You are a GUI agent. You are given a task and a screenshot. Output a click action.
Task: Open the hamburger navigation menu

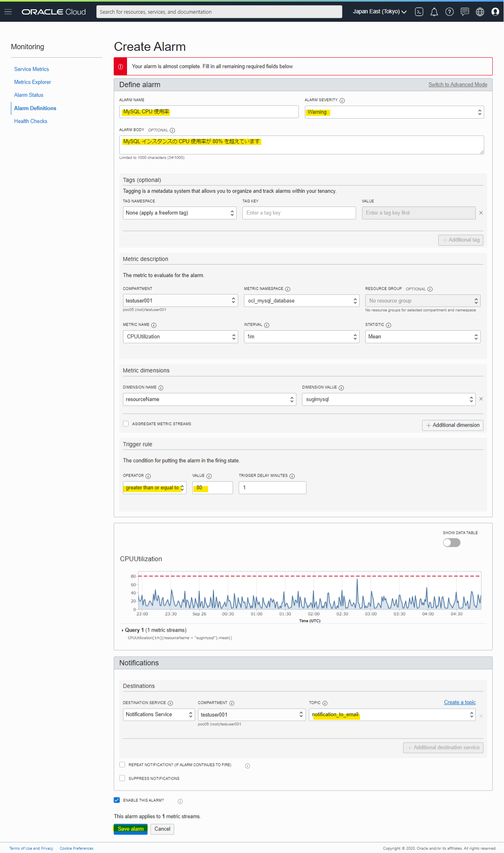click(8, 12)
